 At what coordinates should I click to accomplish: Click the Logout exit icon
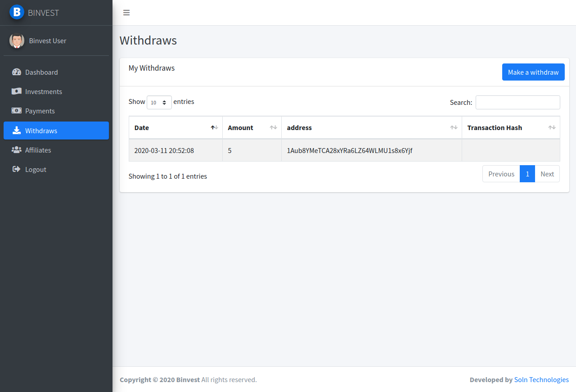pos(17,169)
